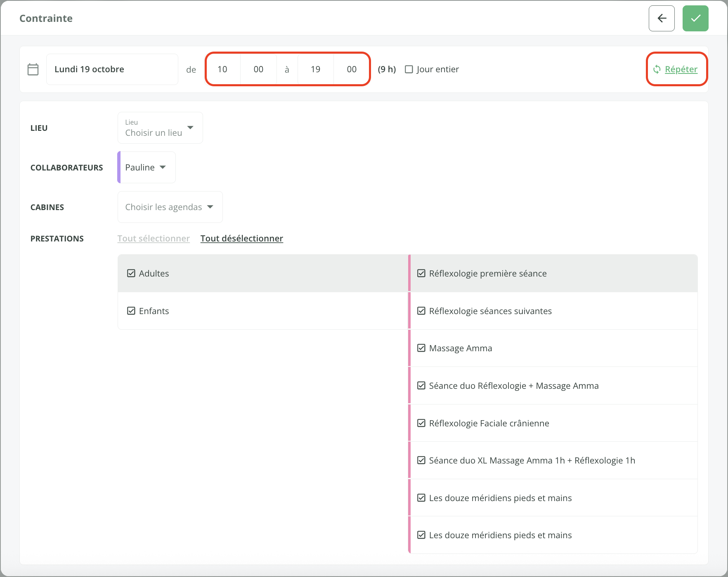
Task: Click the Lundi 19 octobre date field
Action: pyautogui.click(x=112, y=69)
